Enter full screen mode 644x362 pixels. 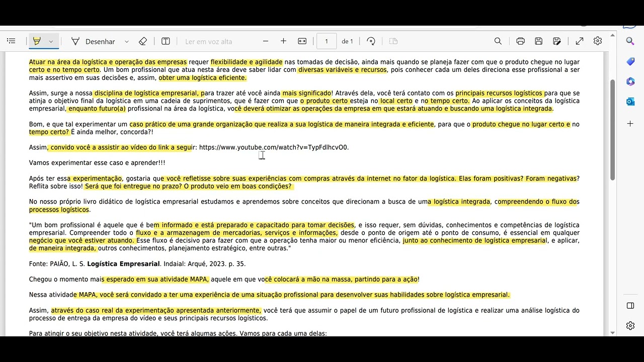point(580,41)
